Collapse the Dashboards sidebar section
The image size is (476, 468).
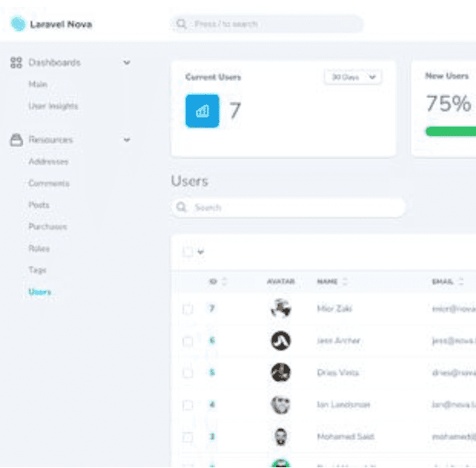tap(127, 62)
